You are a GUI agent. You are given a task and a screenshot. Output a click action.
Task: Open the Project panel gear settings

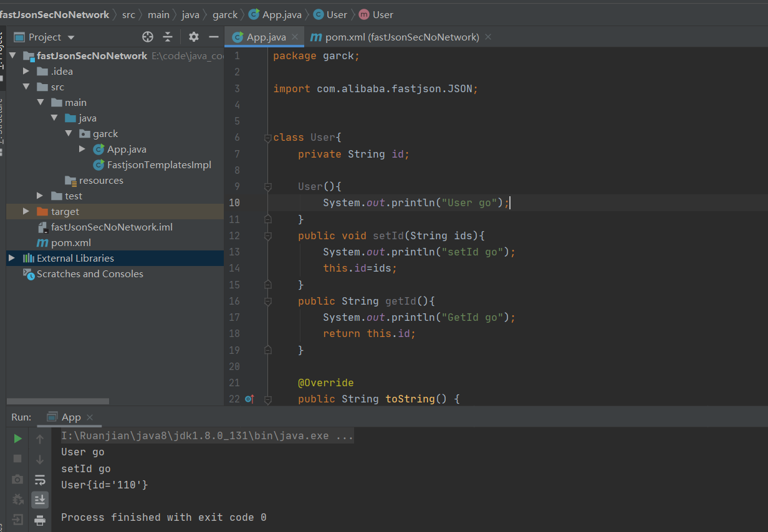(x=194, y=37)
